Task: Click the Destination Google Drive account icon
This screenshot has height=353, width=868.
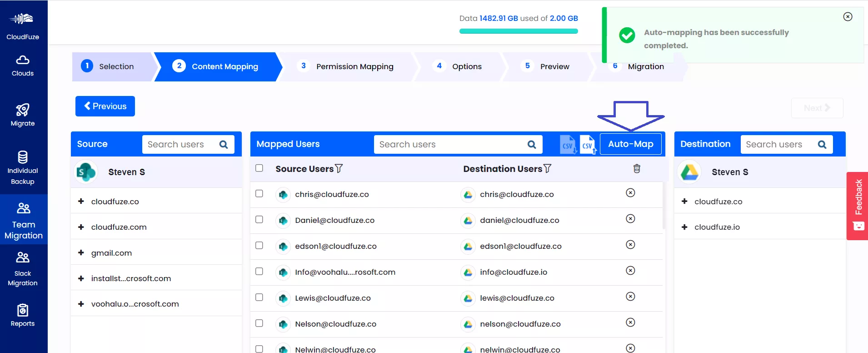Action: pyautogui.click(x=689, y=172)
